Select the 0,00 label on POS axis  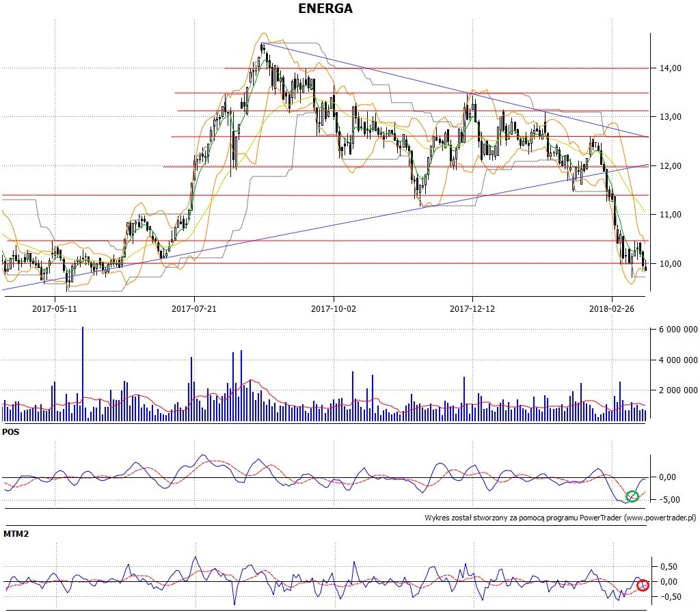tap(667, 477)
